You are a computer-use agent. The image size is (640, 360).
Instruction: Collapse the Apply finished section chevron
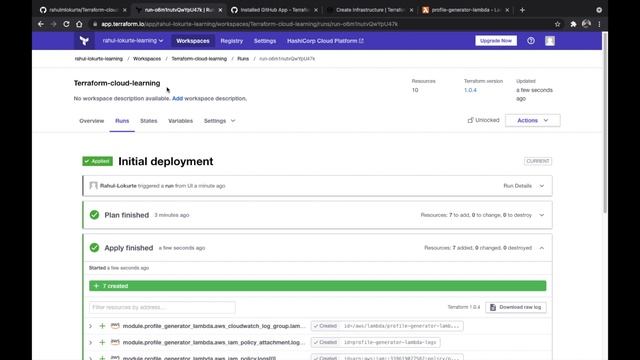click(x=542, y=248)
